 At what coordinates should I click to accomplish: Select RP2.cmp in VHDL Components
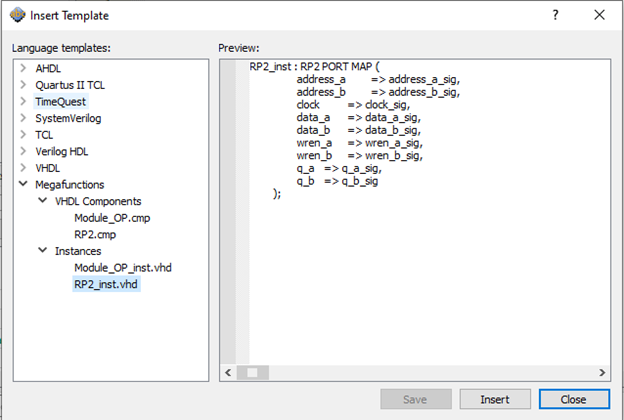pos(95,234)
